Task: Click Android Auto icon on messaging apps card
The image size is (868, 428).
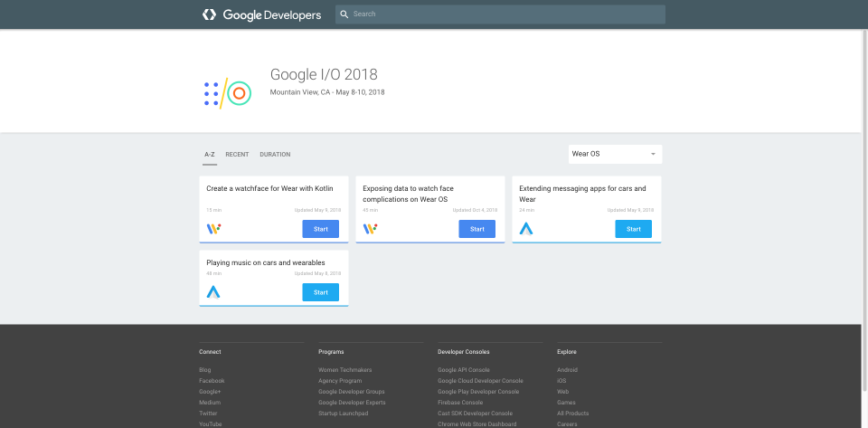Action: pos(526,229)
